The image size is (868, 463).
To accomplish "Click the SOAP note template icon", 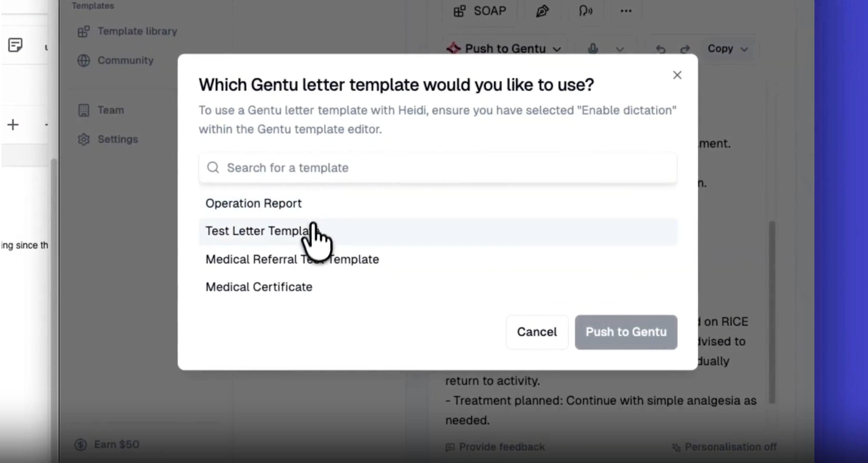I will [x=459, y=11].
